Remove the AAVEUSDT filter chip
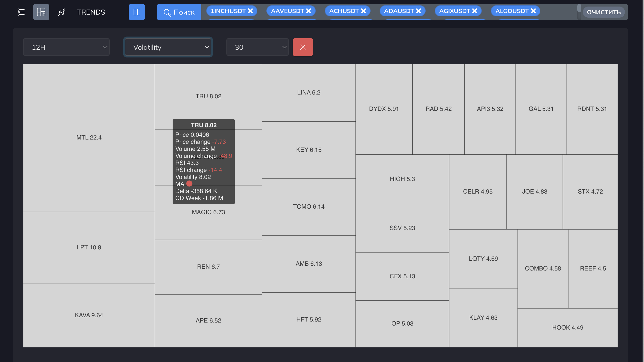644x362 pixels. pos(309,11)
